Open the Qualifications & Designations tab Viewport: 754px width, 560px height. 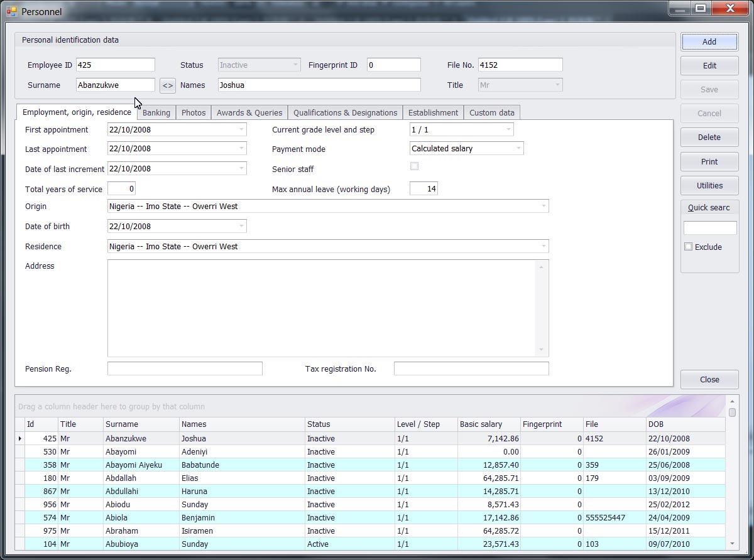click(x=345, y=113)
